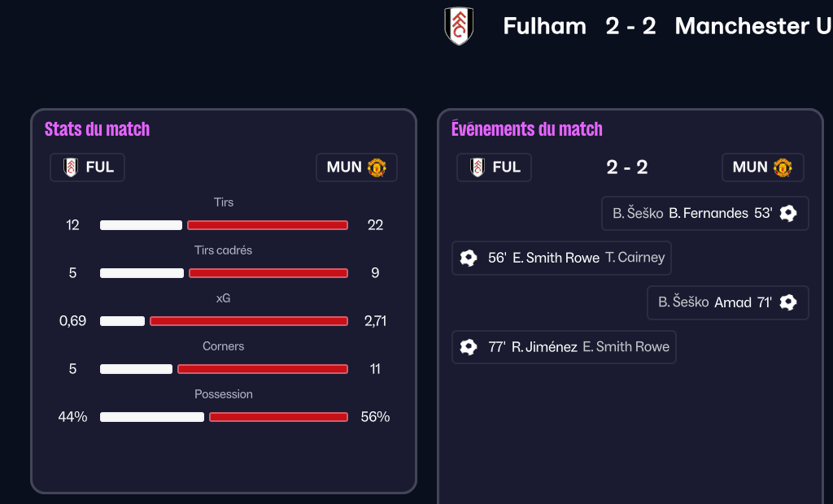
Task: Click the Fulham team name in the header
Action: pos(544,26)
